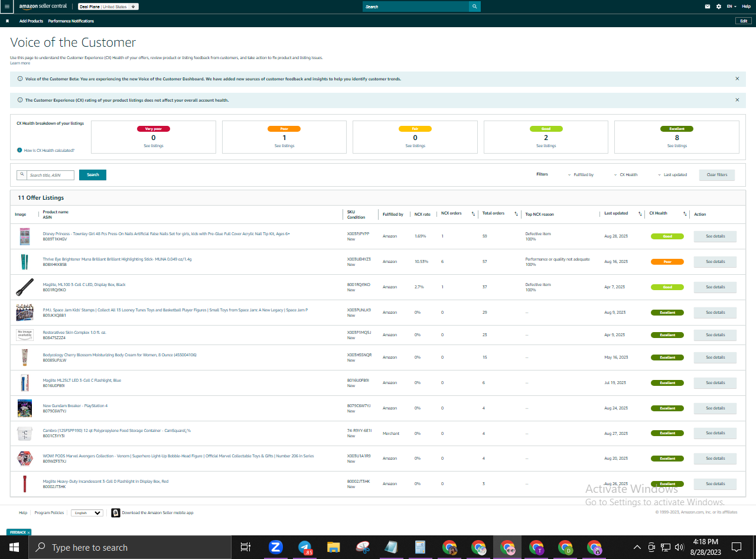
Task: Click the info icon beside CX Health calculated
Action: click(19, 150)
